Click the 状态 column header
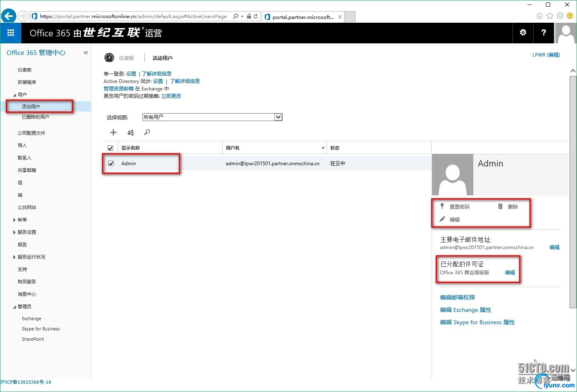Screen dimensions: 577x392 click(x=335, y=148)
